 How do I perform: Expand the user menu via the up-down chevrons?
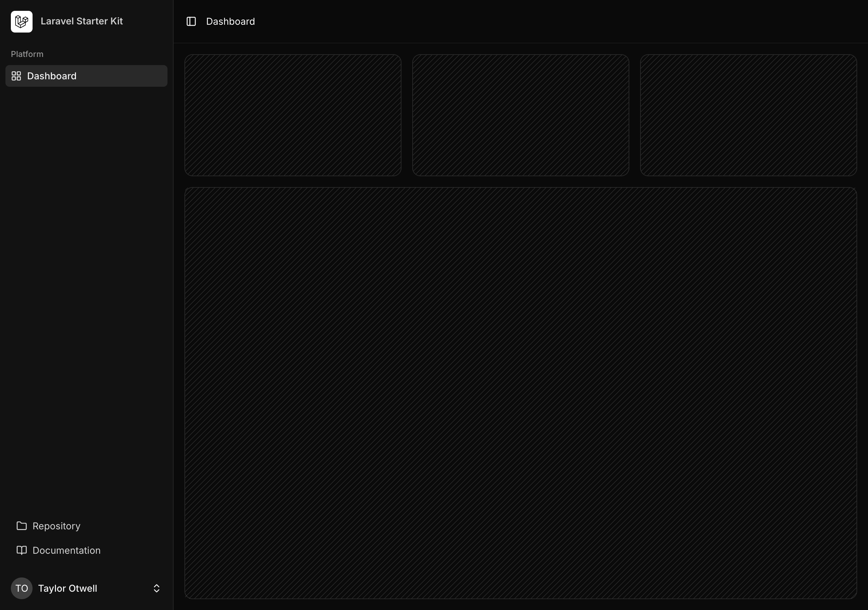157,588
